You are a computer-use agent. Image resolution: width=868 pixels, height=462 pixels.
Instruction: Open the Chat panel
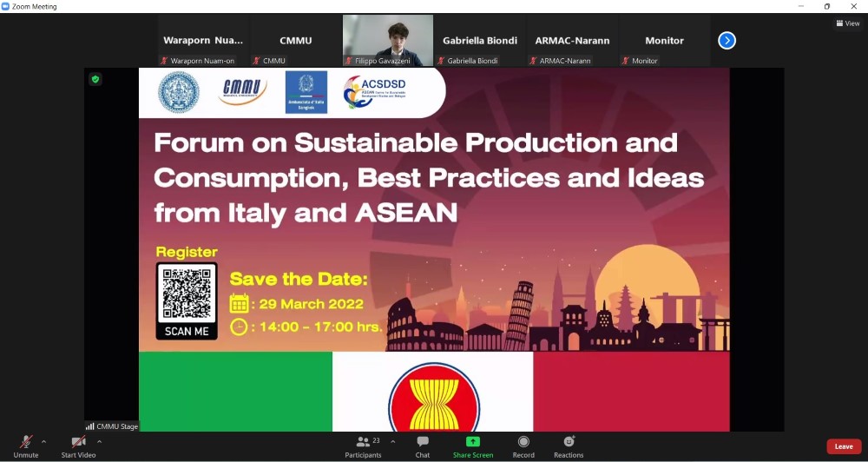[x=423, y=445]
